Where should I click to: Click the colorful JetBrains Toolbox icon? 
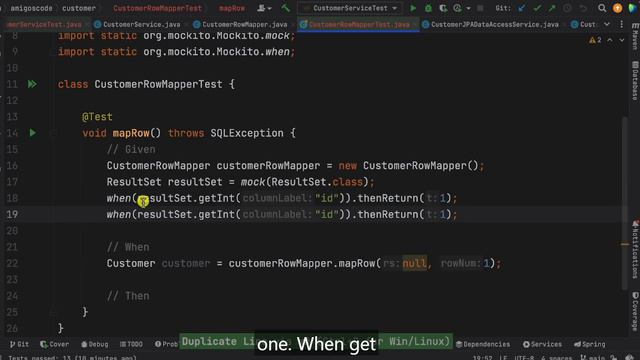[633, 8]
